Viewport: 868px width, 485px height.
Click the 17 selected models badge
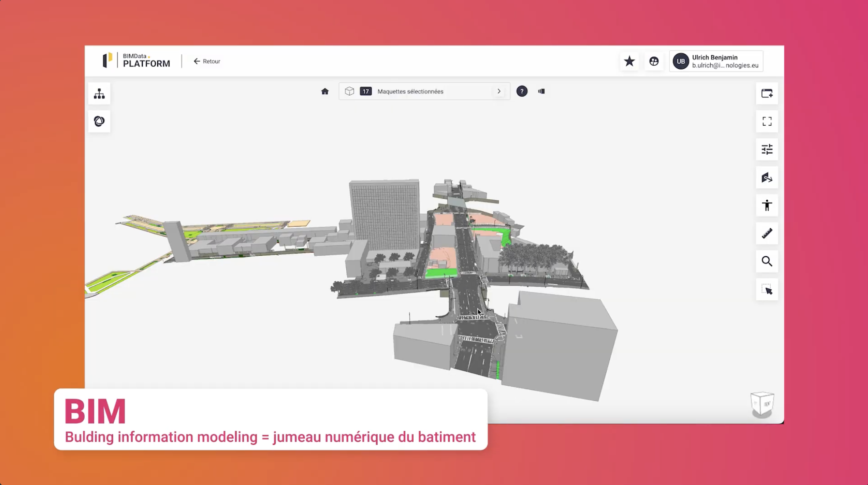click(366, 91)
